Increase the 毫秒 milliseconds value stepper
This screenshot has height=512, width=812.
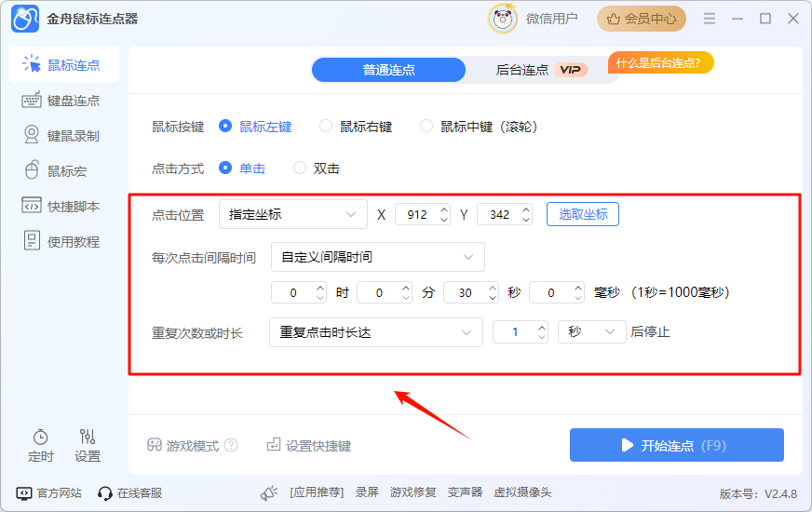(578, 288)
